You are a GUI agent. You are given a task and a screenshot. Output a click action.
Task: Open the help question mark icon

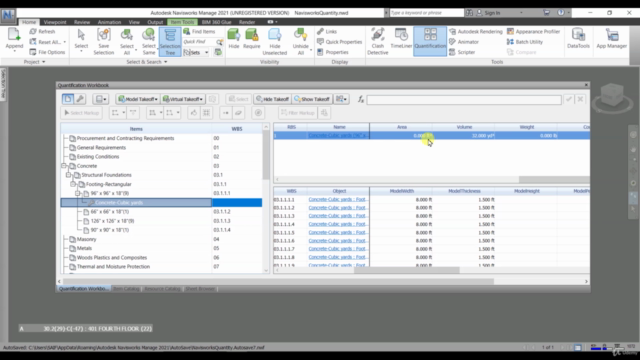click(561, 13)
